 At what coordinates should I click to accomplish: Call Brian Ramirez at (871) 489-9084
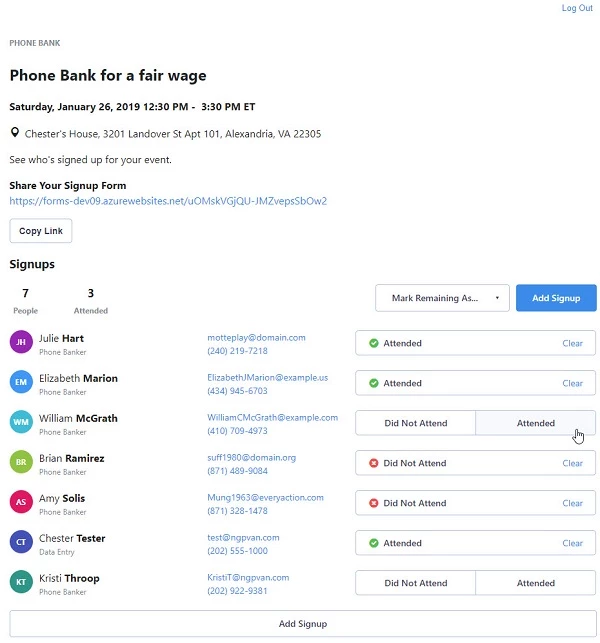[x=237, y=471]
